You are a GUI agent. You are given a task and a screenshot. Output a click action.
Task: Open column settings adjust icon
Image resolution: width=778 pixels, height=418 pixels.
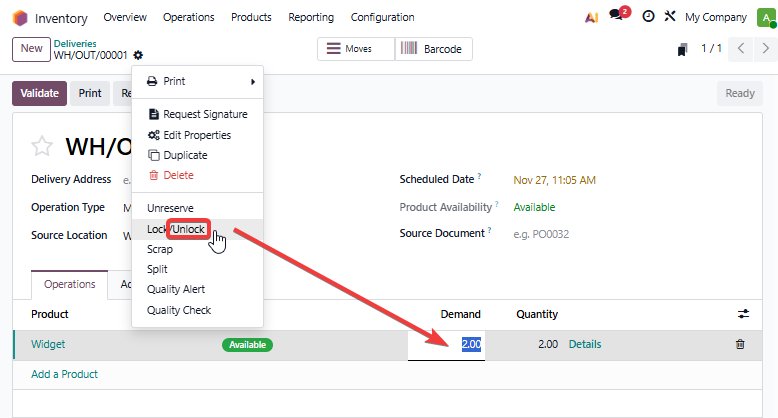743,314
